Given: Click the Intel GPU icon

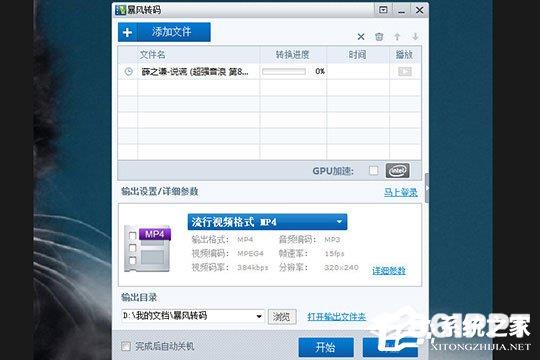Looking at the screenshot, I should coord(397,171).
